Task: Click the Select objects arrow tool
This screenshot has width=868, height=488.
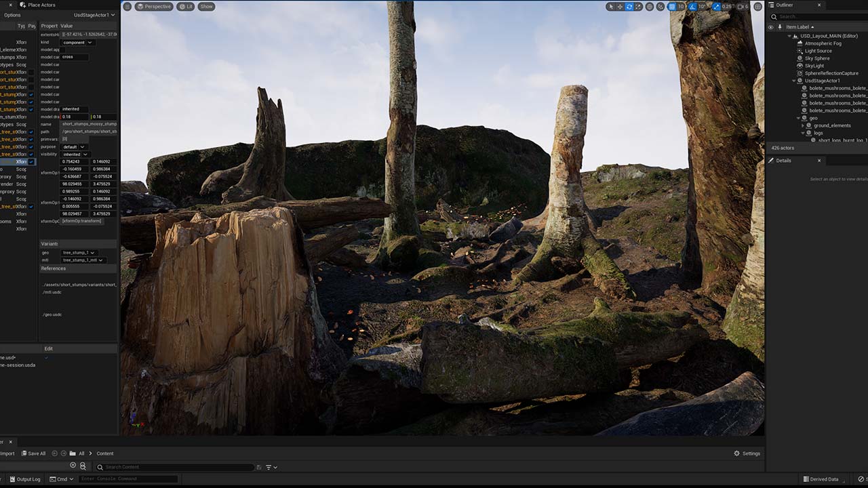Action: pyautogui.click(x=610, y=7)
